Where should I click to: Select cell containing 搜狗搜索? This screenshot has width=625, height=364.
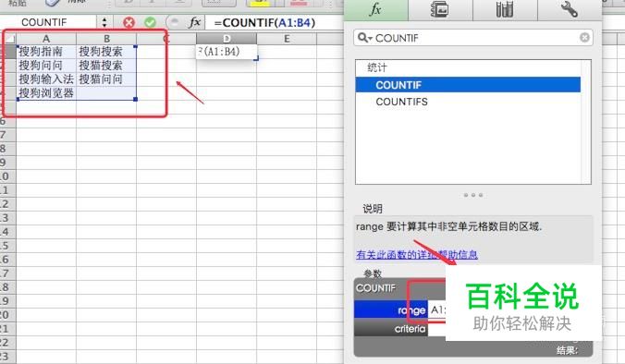[106, 52]
